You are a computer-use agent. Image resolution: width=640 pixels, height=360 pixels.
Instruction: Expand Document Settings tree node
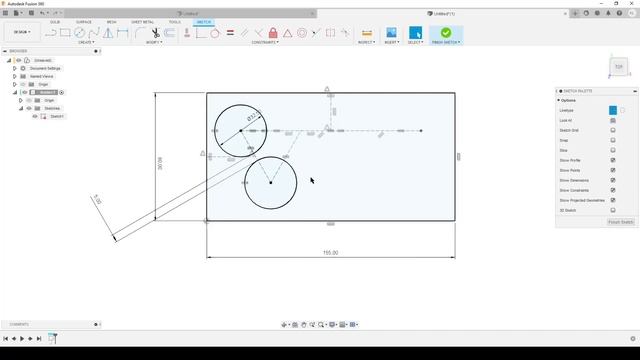pyautogui.click(x=15, y=68)
